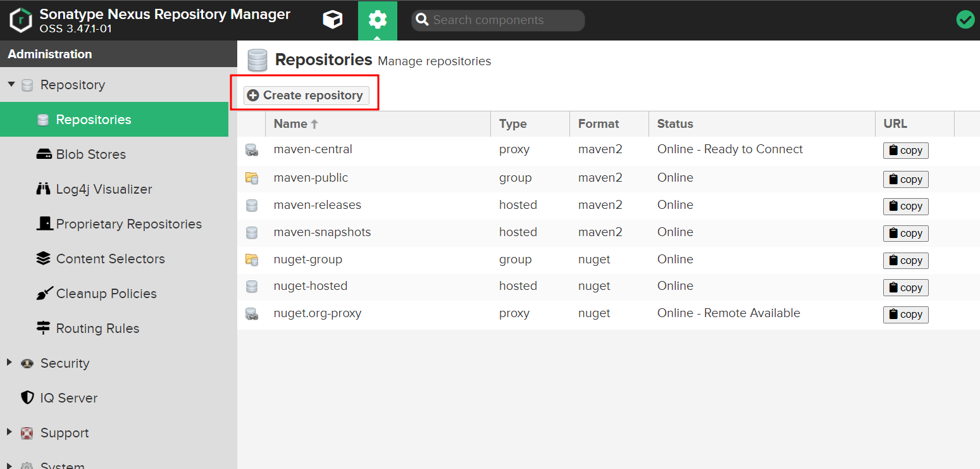Image resolution: width=980 pixels, height=469 pixels.
Task: Click the maven-releases hosted database icon
Action: [x=252, y=205]
